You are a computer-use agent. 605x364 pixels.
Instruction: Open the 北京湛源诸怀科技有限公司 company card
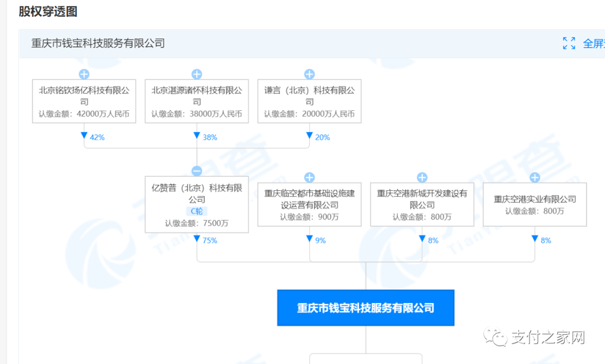click(197, 101)
